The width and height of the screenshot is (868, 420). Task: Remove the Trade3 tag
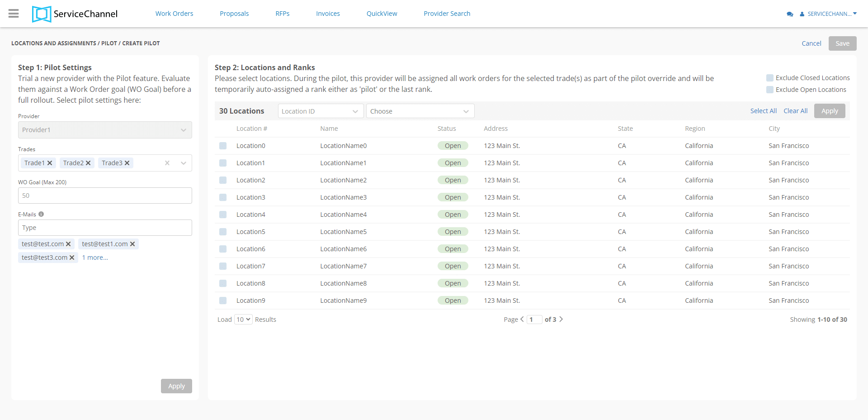click(127, 163)
